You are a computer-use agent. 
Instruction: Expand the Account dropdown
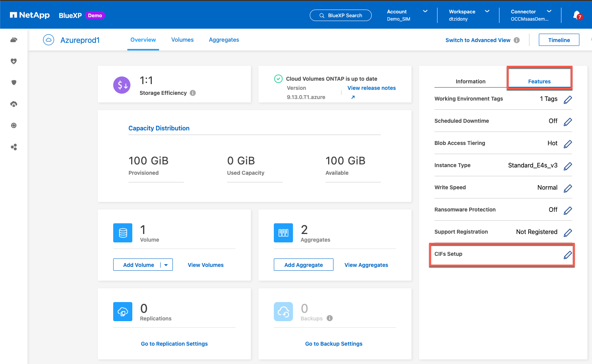[x=425, y=11]
